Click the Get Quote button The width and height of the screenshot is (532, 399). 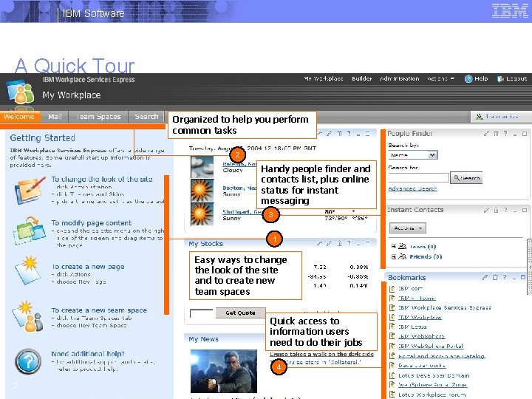pyautogui.click(x=240, y=313)
